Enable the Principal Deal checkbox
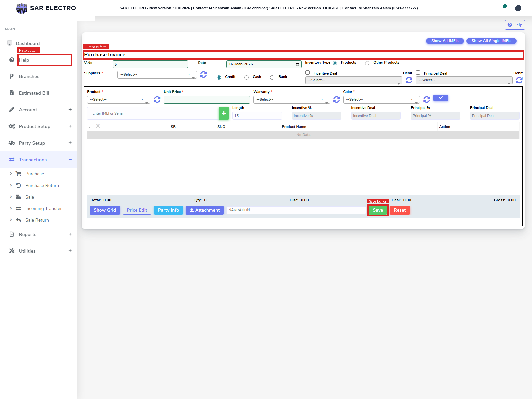This screenshot has width=532, height=399. tap(418, 73)
